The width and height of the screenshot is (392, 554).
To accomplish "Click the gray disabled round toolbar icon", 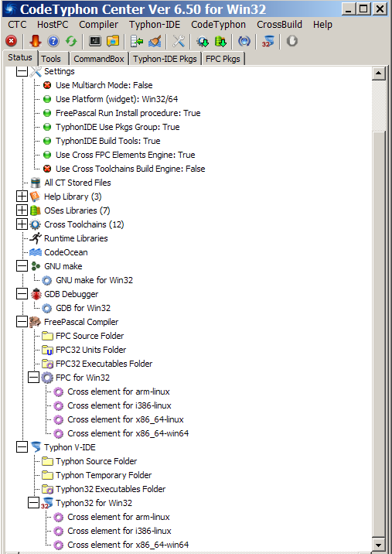I will pos(291,41).
